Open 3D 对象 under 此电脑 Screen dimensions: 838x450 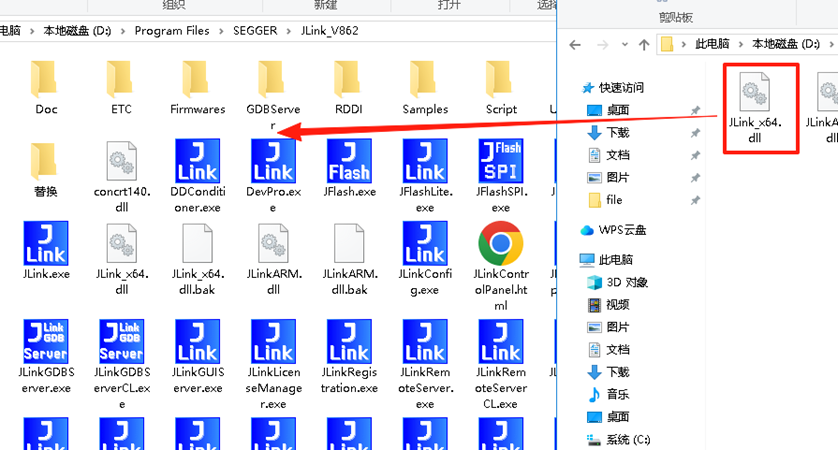pos(626,282)
